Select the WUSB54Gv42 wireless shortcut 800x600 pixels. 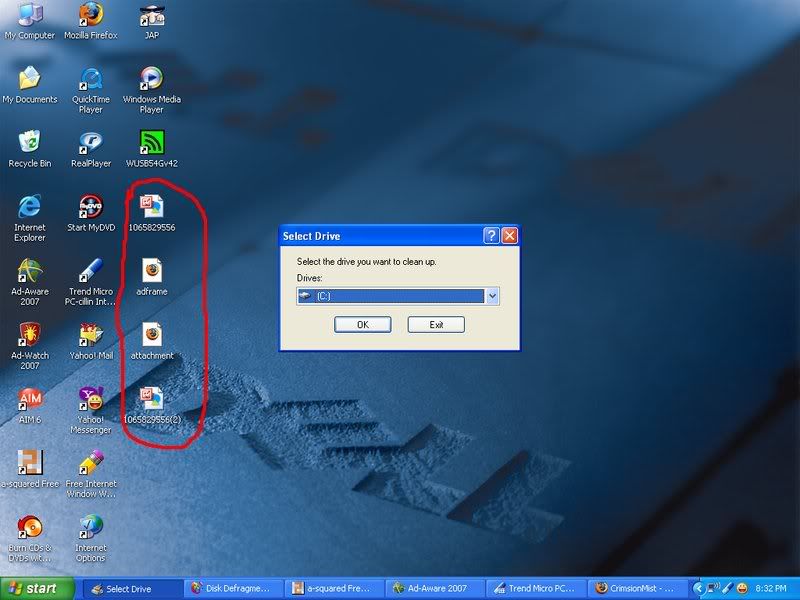pos(152,149)
